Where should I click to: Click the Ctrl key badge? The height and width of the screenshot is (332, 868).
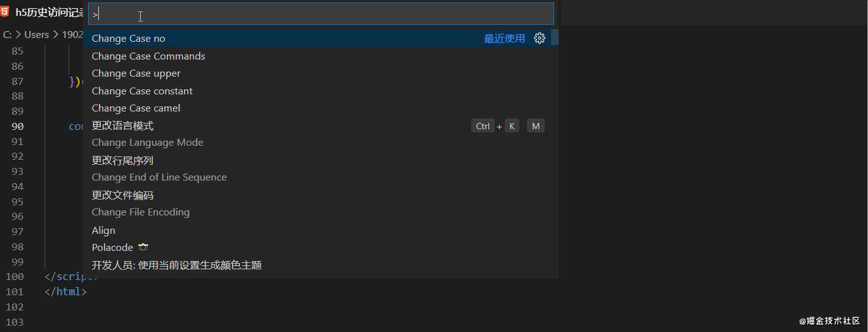[x=483, y=126]
